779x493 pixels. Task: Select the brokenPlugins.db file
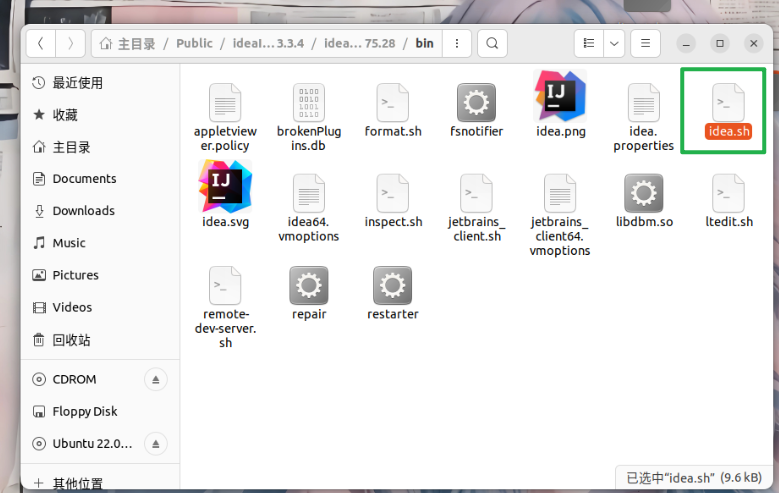pyautogui.click(x=308, y=102)
